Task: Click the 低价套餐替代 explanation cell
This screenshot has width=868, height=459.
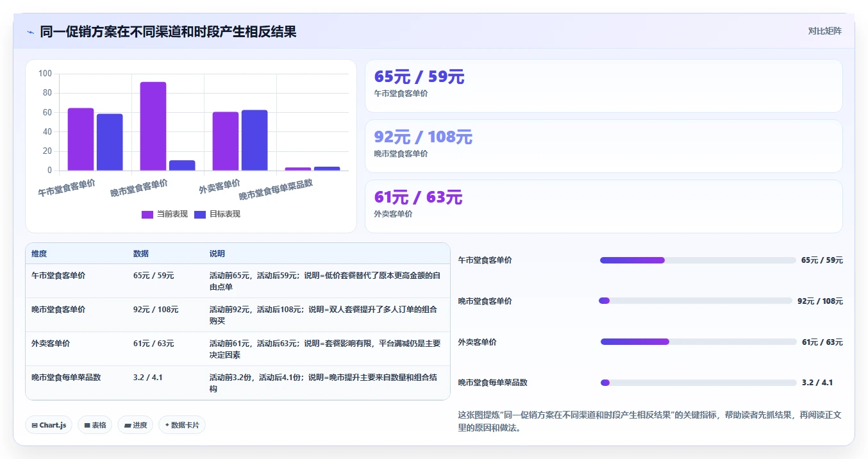Action: click(326, 281)
